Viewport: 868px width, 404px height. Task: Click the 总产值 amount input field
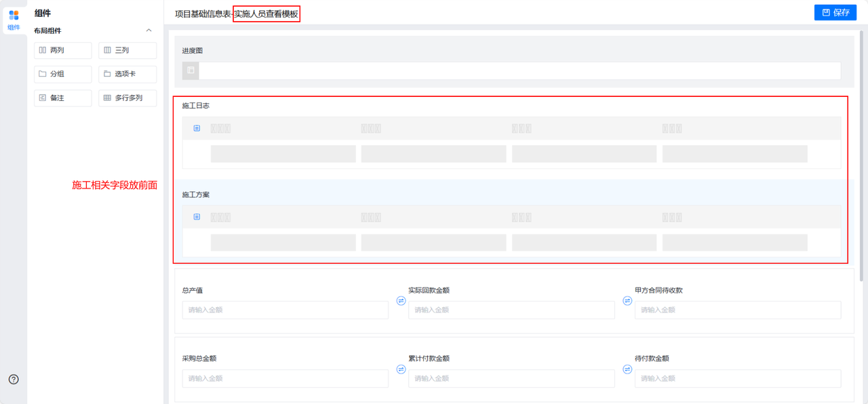[285, 310]
